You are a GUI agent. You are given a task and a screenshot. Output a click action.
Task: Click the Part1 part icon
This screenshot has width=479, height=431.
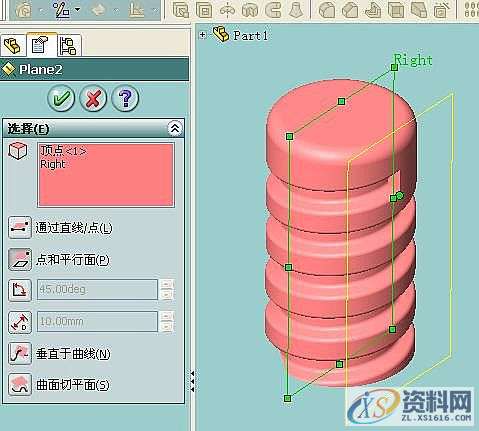click(221, 34)
